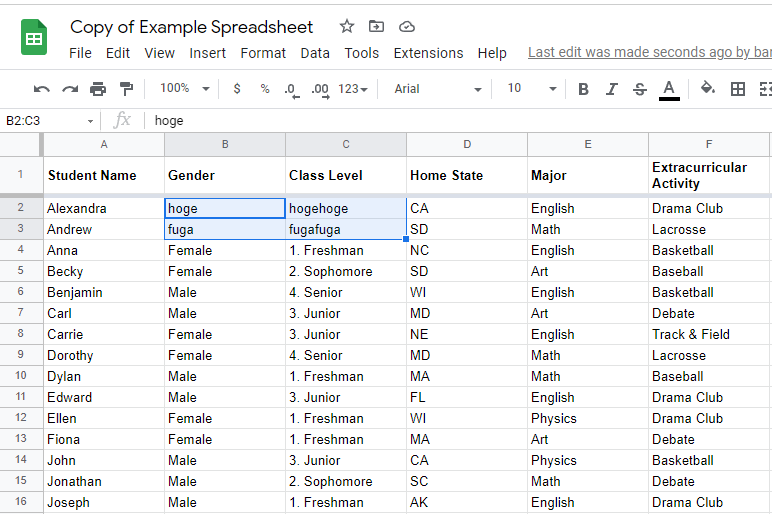This screenshot has width=772, height=514.
Task: Open the Extensions menu
Action: click(428, 53)
